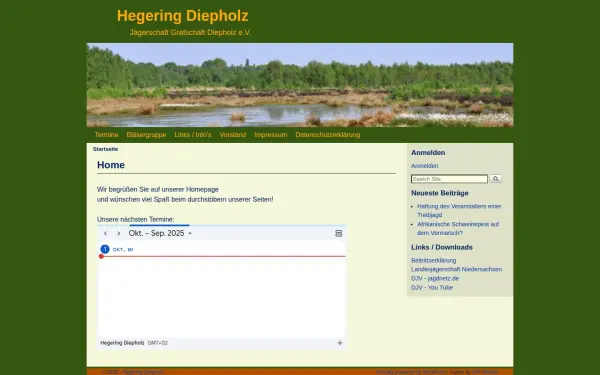The image size is (600, 375).
Task: Open the Links / Info's menu item
Action: click(x=193, y=135)
